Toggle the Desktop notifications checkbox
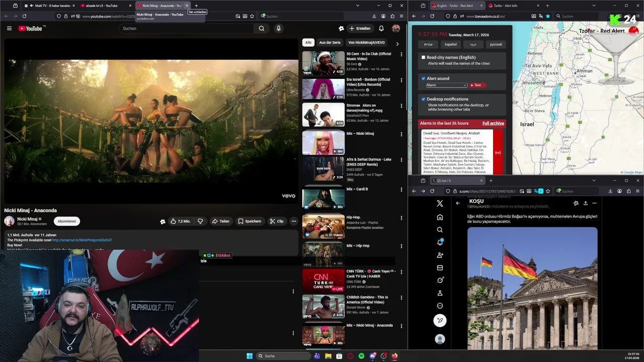 (423, 99)
